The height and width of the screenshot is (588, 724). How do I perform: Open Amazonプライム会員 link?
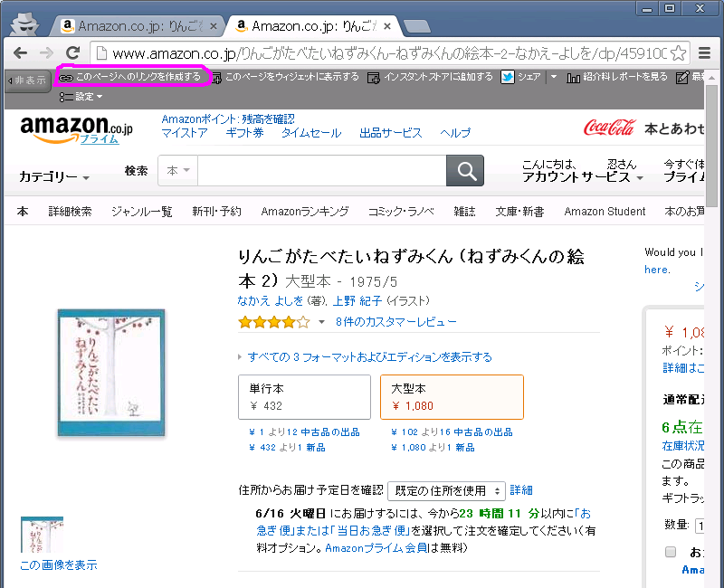[x=376, y=548]
